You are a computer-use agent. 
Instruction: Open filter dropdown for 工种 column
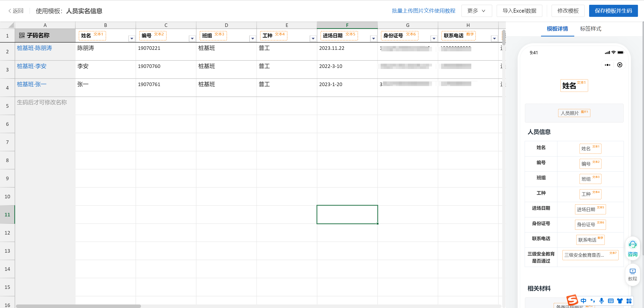click(313, 38)
